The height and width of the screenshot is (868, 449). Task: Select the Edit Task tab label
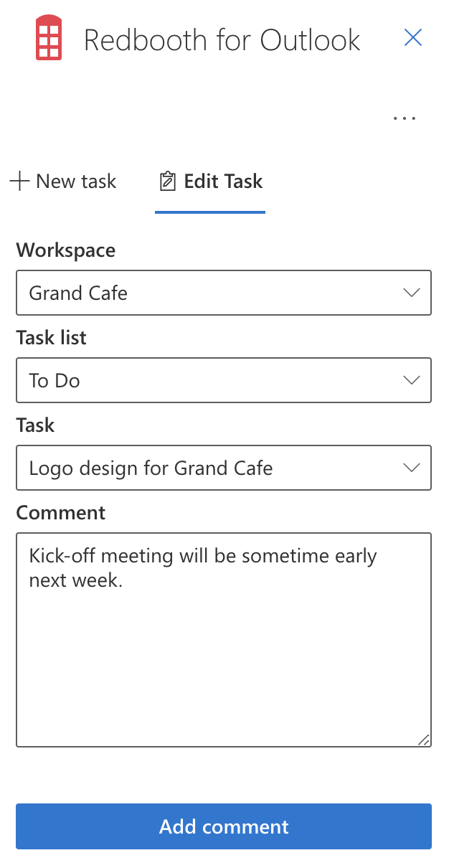point(223,181)
